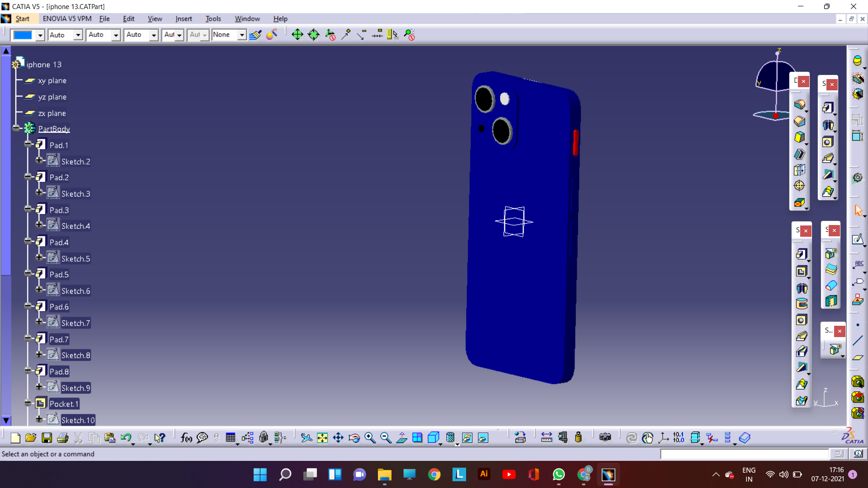Open the What's This help cursor icon
Viewport: 868px width, 488px height.
click(x=160, y=437)
